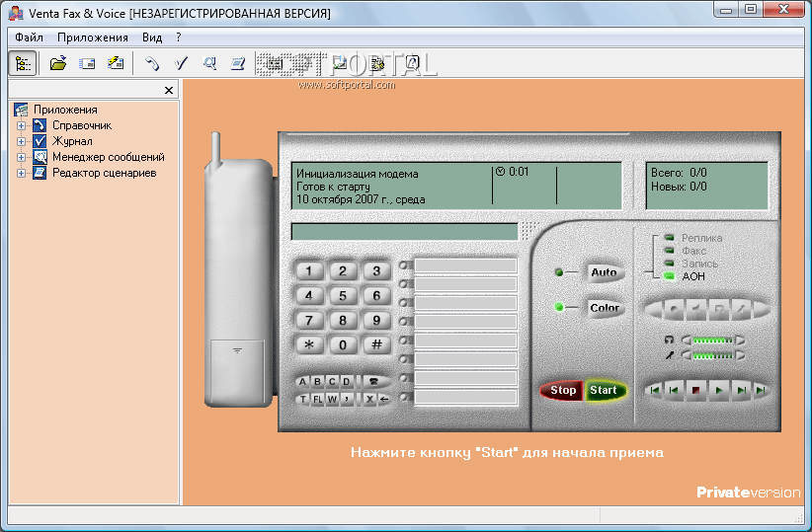Image resolution: width=812 pixels, height=532 pixels.
Task: Click the Редактор сценариев tree icon
Action: click(40, 173)
